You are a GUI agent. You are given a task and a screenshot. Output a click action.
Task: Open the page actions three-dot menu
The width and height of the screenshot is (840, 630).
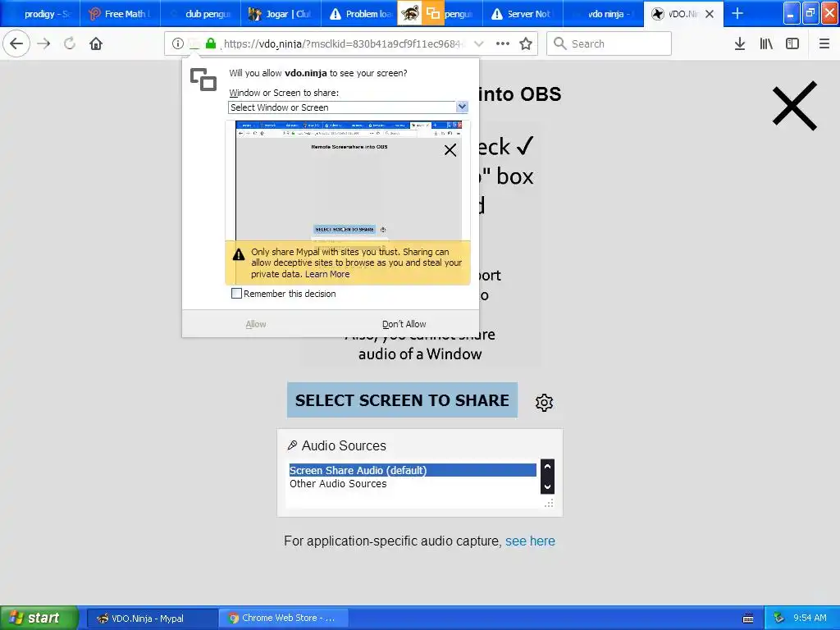click(x=503, y=44)
